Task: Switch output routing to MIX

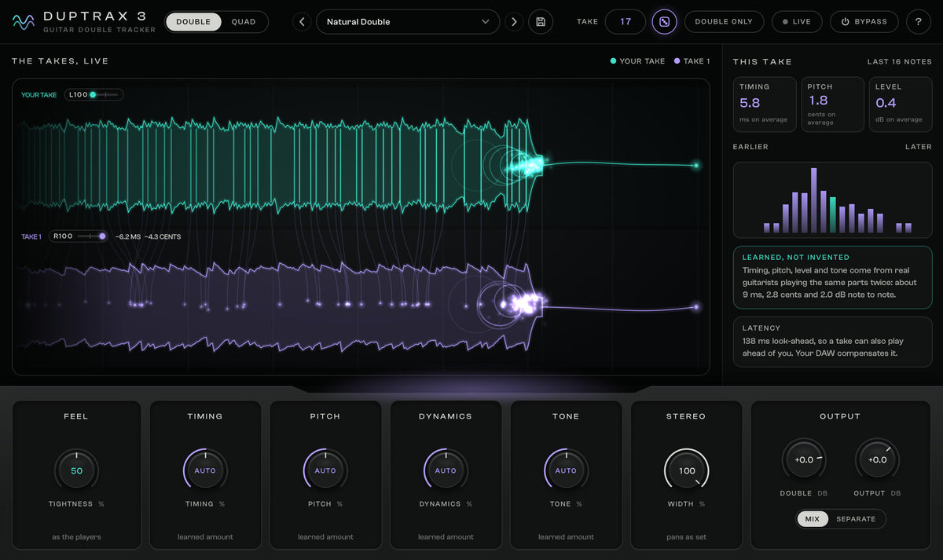Action: [x=813, y=519]
